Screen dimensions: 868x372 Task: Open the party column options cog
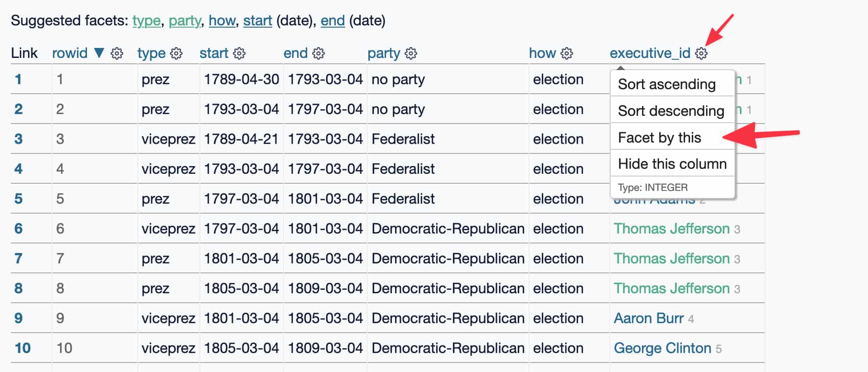tap(410, 53)
